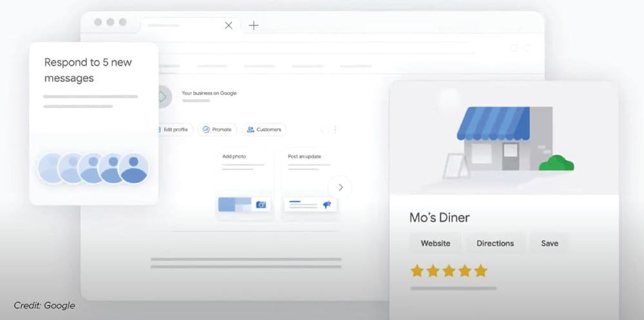Viewport: 644px width, 320px height.
Task: Click the darkest blue user avatar
Action: click(133, 169)
